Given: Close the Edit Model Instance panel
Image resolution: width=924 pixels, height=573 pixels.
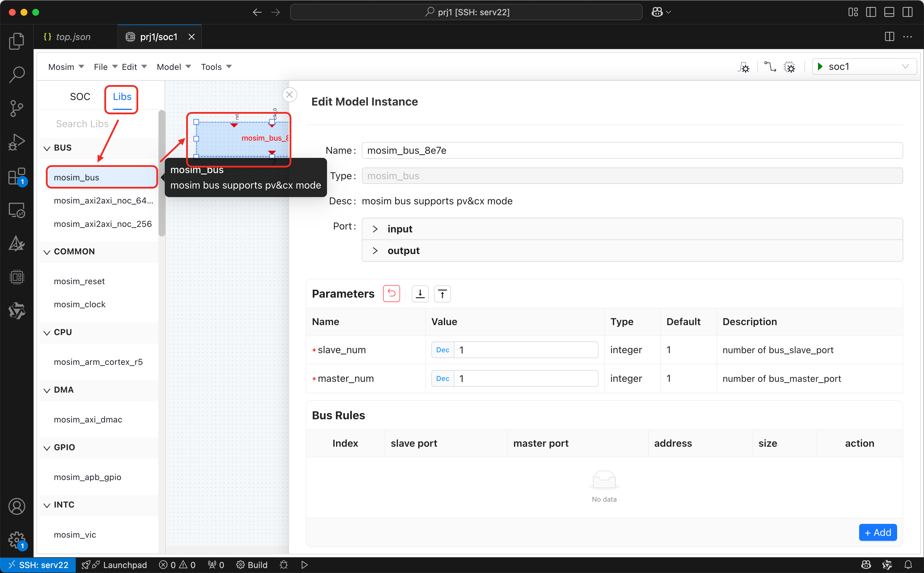Looking at the screenshot, I should [x=289, y=95].
